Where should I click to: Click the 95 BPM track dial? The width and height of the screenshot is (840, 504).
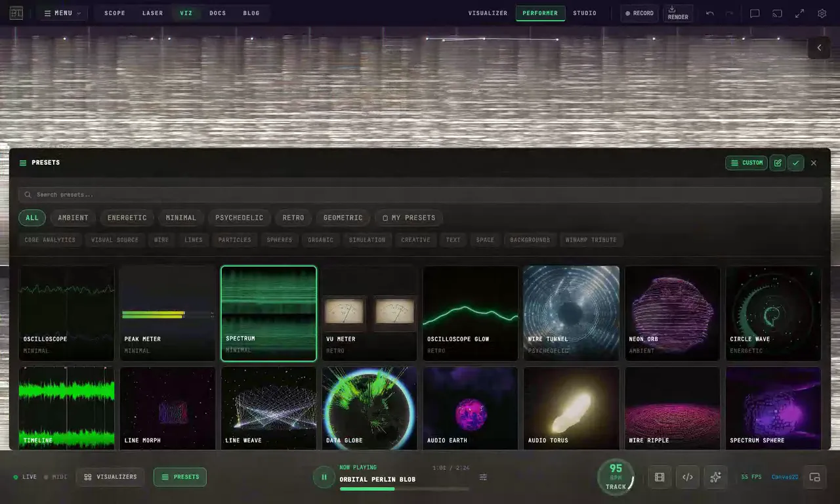(616, 477)
